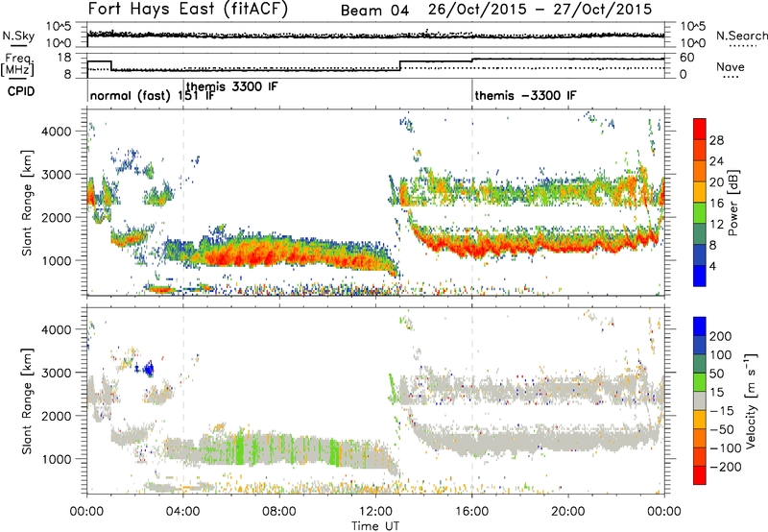Click dashed 04:00 marker line in power panel
This screenshot has width=768, height=532.
183,203
